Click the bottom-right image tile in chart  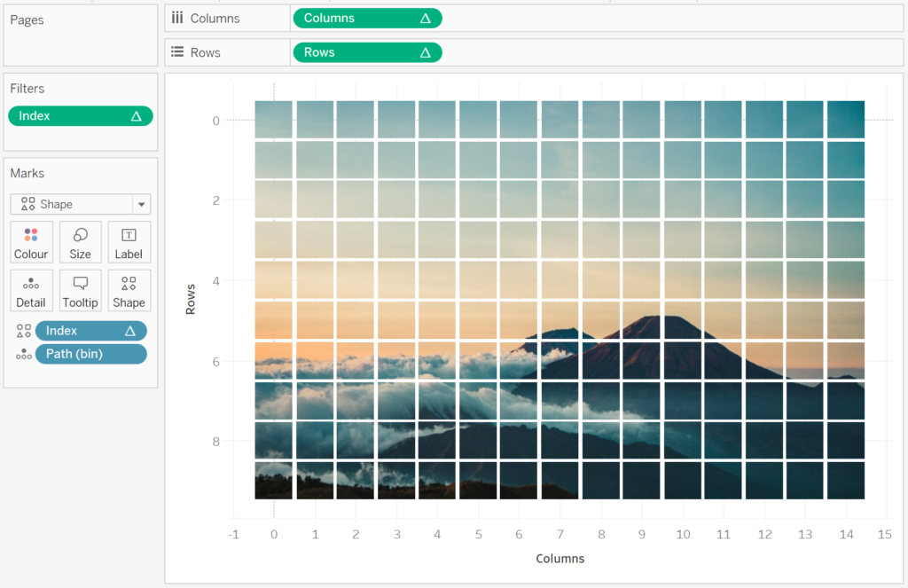coord(846,481)
